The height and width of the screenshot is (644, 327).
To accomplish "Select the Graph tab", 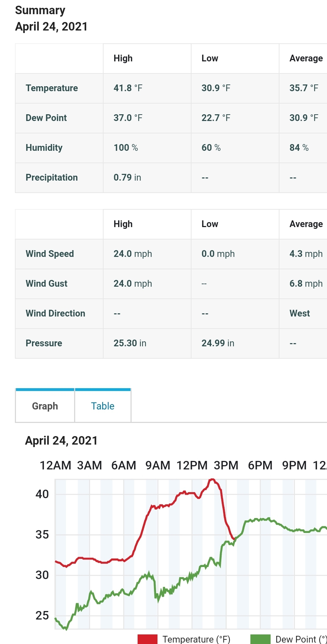I will tap(45, 406).
